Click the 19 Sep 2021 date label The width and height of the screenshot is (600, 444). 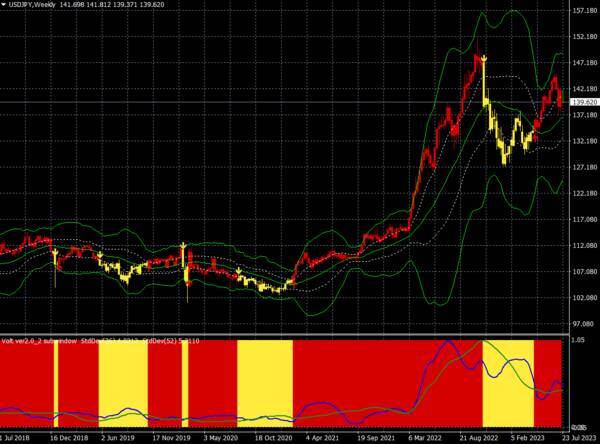(376, 438)
